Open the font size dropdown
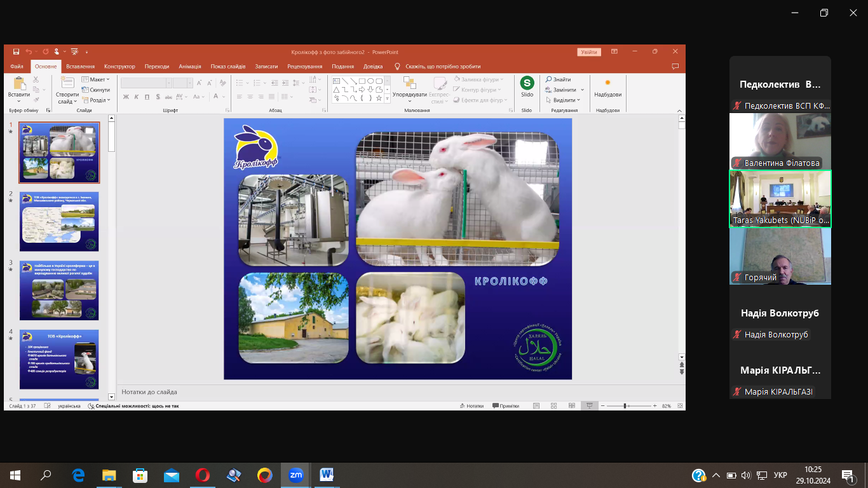This screenshot has height=488, width=868. pyautogui.click(x=190, y=83)
